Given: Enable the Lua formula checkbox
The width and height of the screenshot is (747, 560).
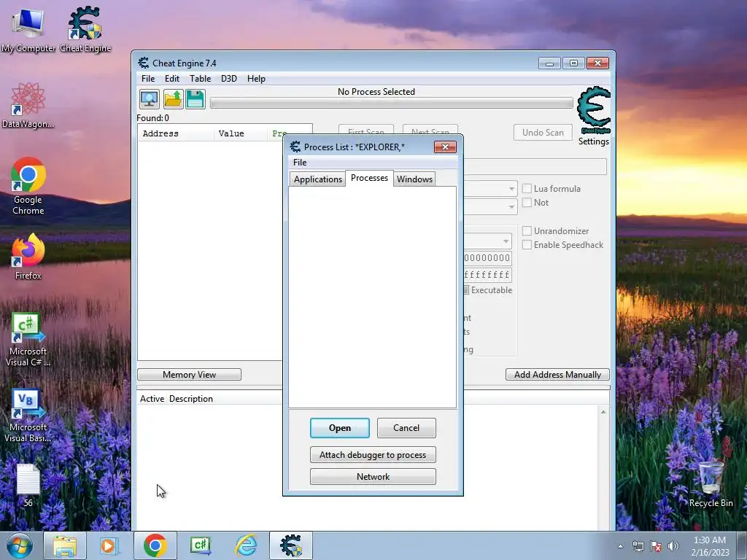Looking at the screenshot, I should click(x=527, y=189).
